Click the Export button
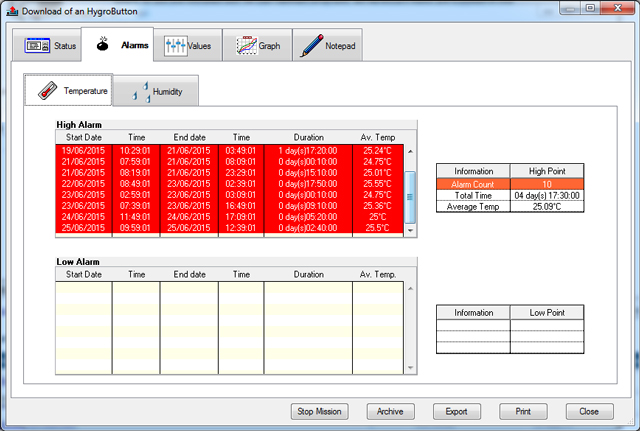The width and height of the screenshot is (640, 431). coord(456,411)
